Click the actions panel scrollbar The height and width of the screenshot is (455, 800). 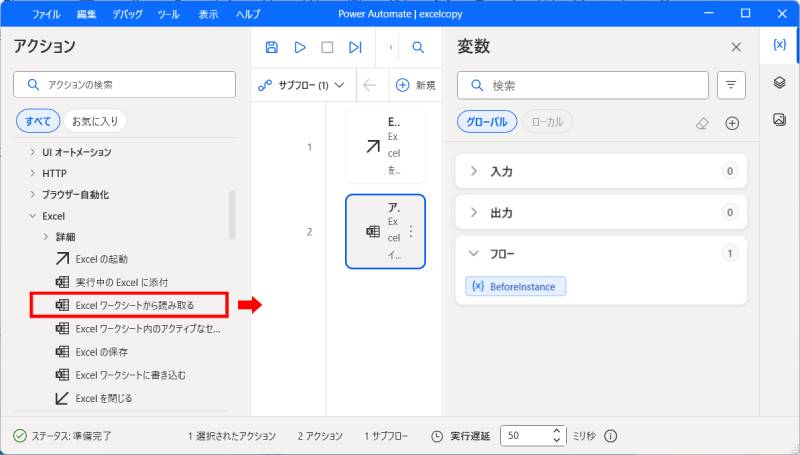pyautogui.click(x=232, y=215)
